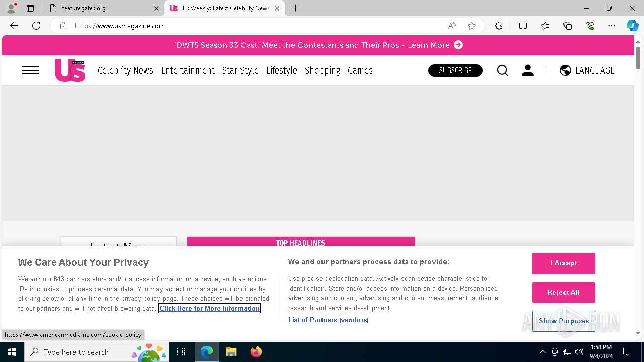This screenshot has width=644, height=362.
Task: Open a new tab with plus button
Action: (296, 8)
